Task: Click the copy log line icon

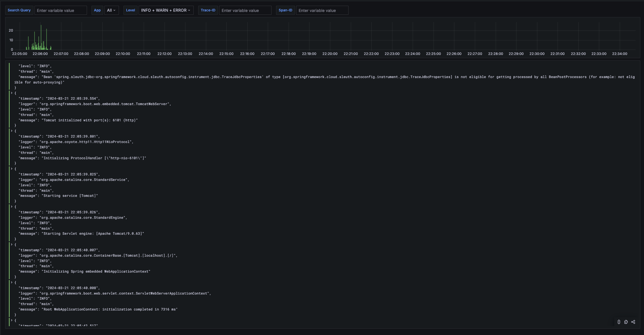Action: pos(626,322)
